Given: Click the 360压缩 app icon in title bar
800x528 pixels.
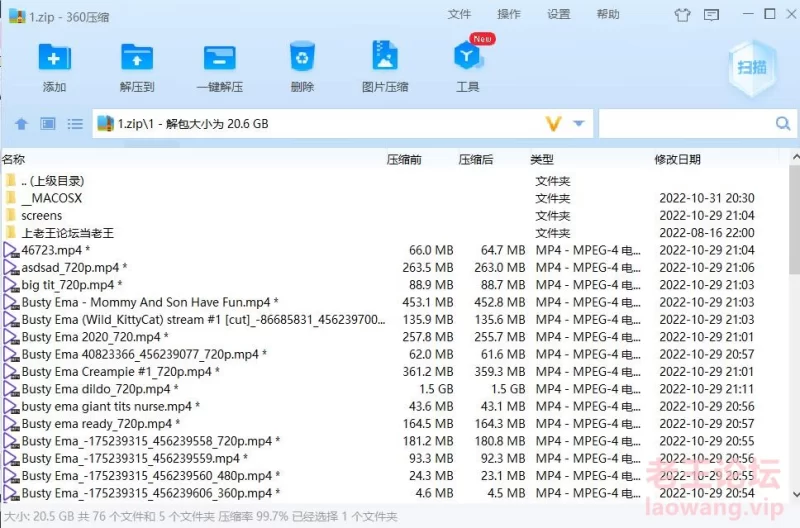Looking at the screenshot, I should (x=17, y=16).
